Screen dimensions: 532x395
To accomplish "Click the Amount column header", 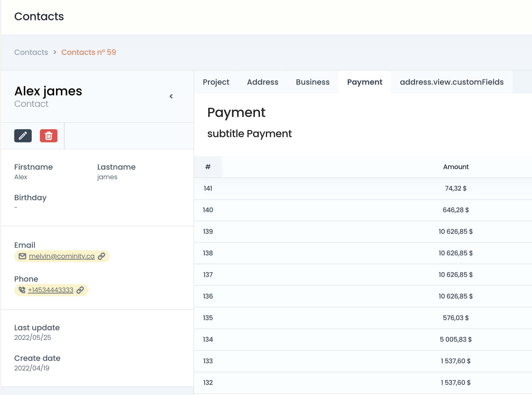I will click(456, 167).
